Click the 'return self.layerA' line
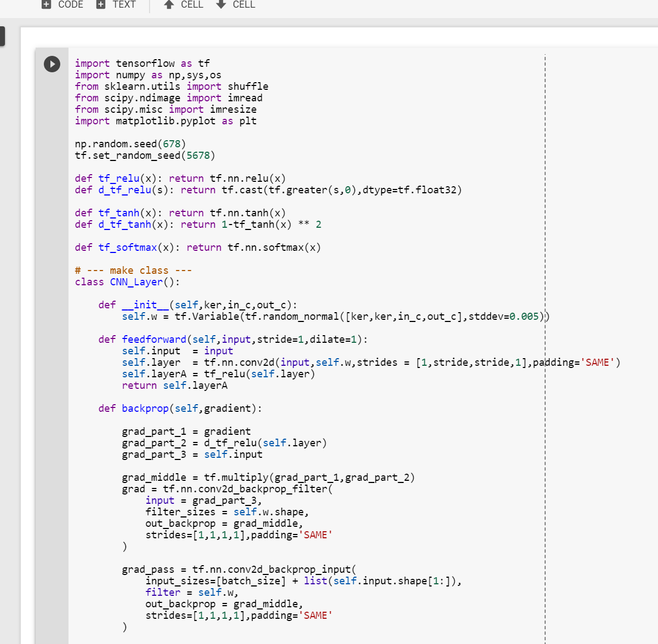Screen dimensions: 658x644 [x=175, y=386]
